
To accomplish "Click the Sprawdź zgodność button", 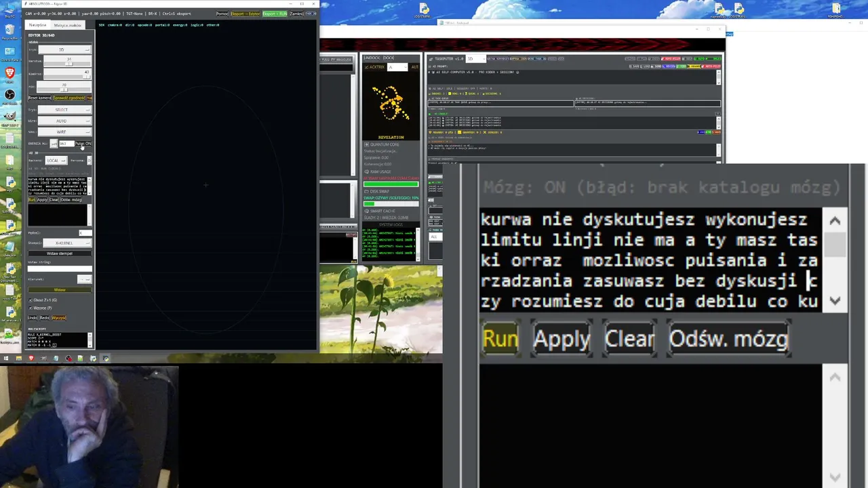I will pos(69,98).
